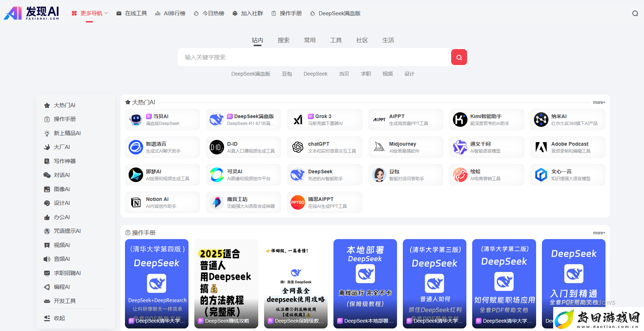Open Kimi智能助手 icon card

(487, 120)
